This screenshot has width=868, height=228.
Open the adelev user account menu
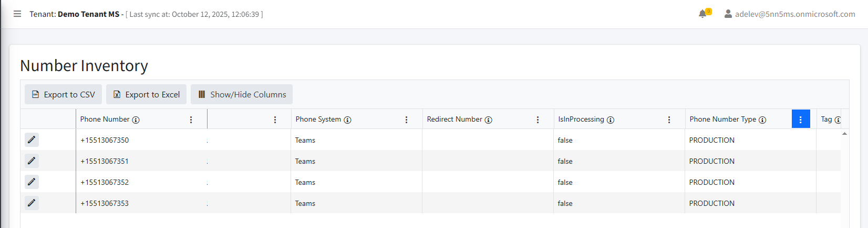pyautogui.click(x=789, y=14)
